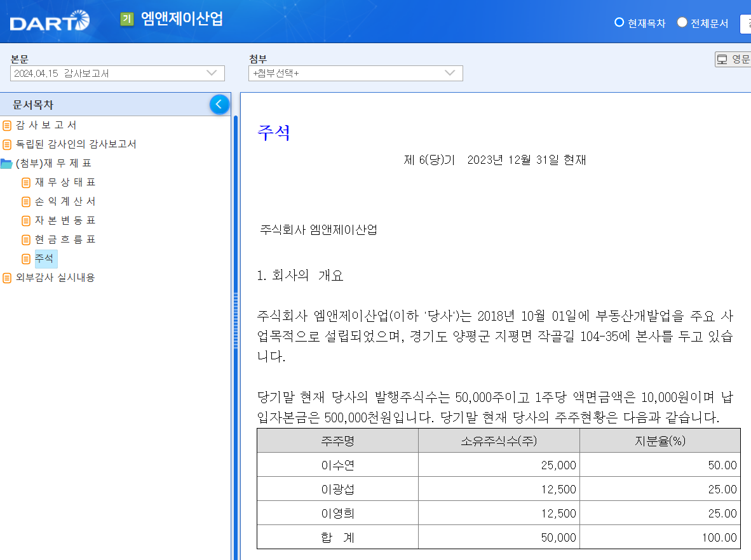Screen dimensions: 751x560
Task: Click the 50.00 ownership cell
Action: (x=661, y=465)
